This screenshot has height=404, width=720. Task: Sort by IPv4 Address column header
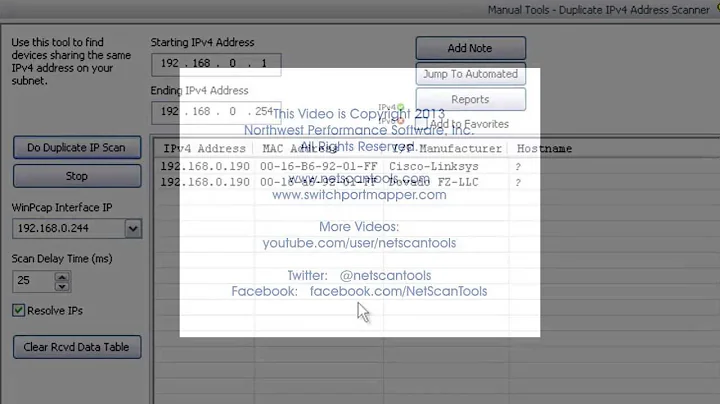(x=204, y=148)
